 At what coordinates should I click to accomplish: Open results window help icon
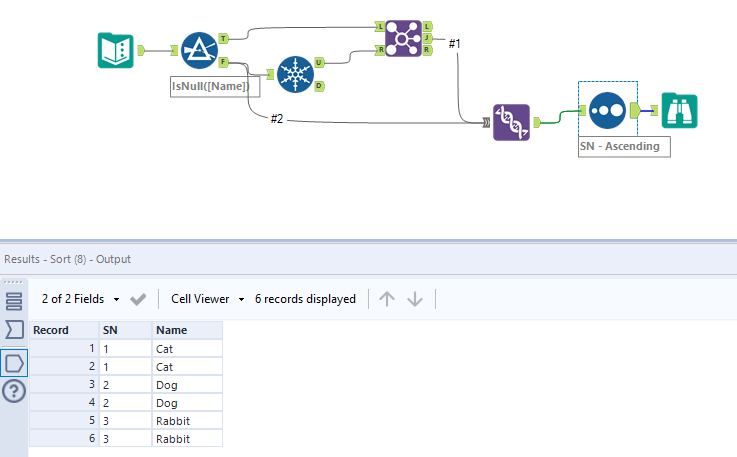(x=14, y=391)
